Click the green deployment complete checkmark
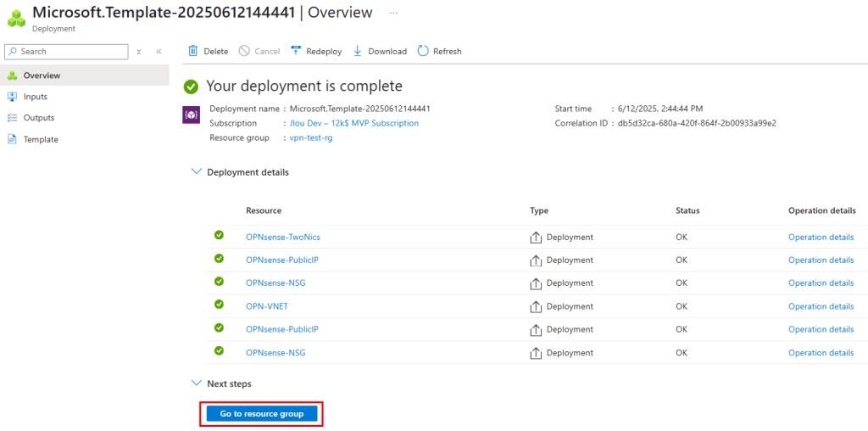 tap(192, 87)
